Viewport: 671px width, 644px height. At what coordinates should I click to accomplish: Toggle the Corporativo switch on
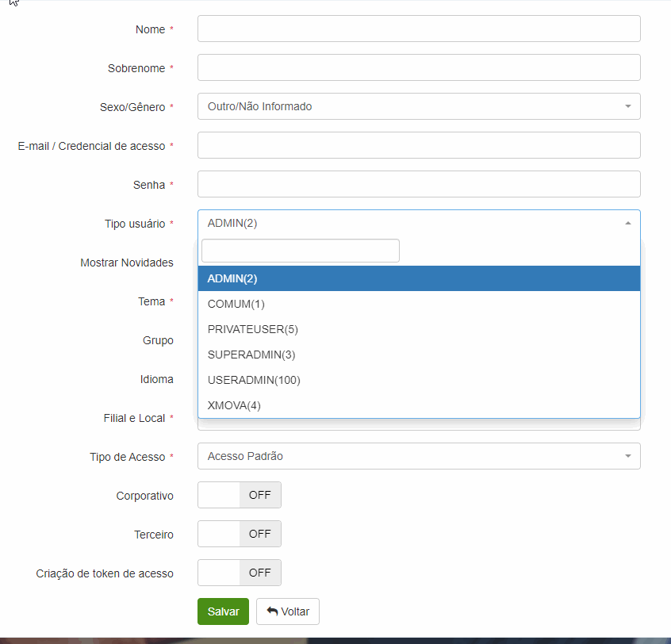point(239,494)
